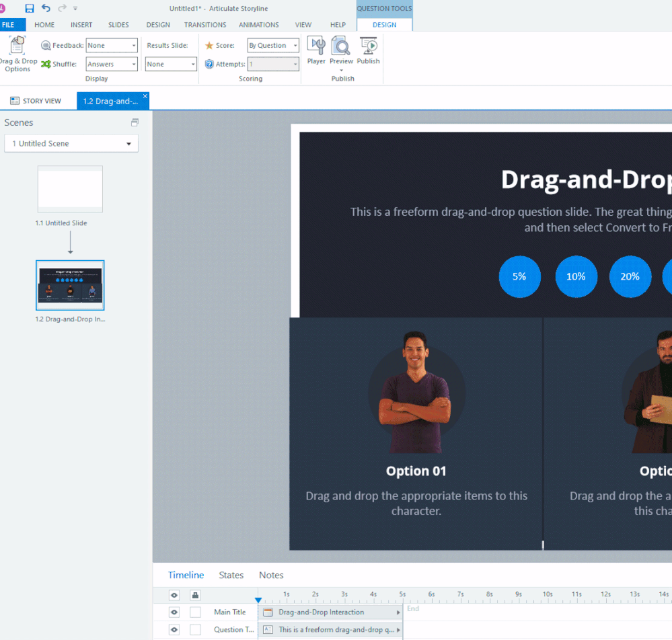Image resolution: width=672 pixels, height=640 pixels.
Task: Select the 1.1 Untitled Slide thumbnail
Action: (70, 190)
